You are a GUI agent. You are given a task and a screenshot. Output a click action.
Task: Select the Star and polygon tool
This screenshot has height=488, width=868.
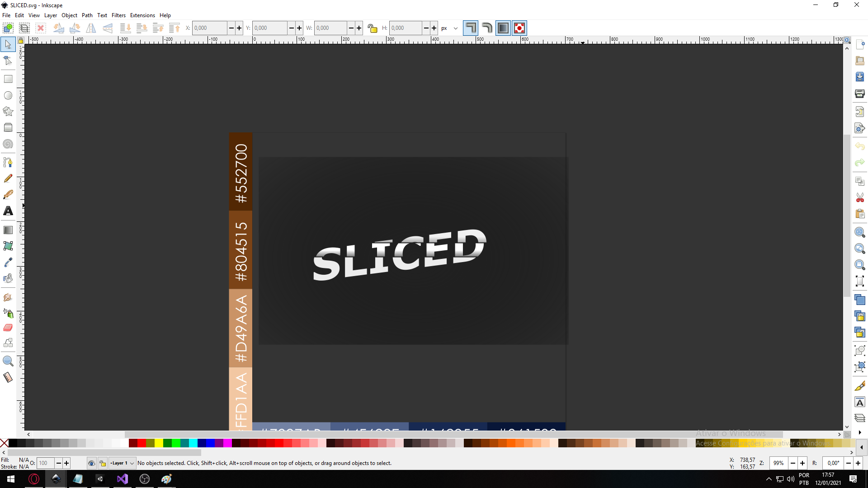[8, 111]
